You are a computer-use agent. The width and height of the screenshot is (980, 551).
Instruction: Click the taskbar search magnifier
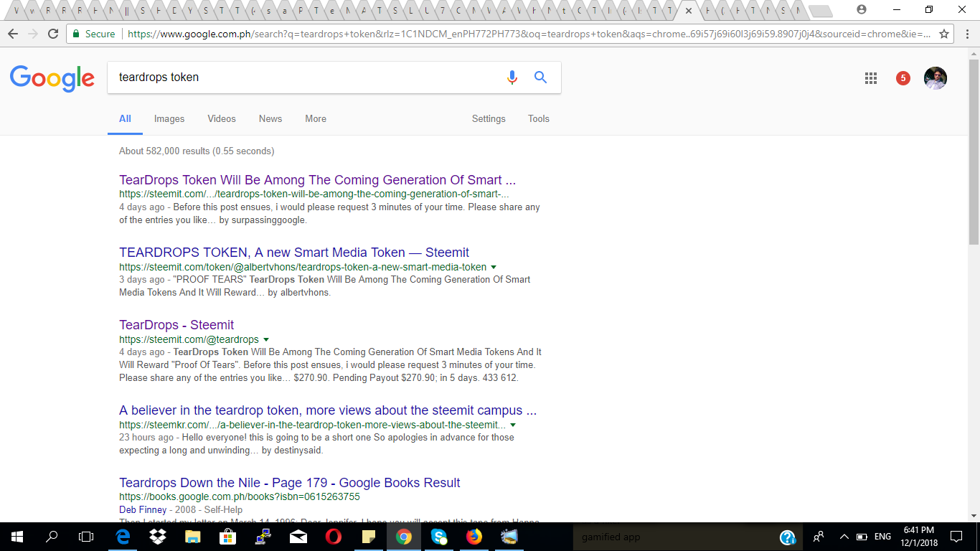point(52,537)
